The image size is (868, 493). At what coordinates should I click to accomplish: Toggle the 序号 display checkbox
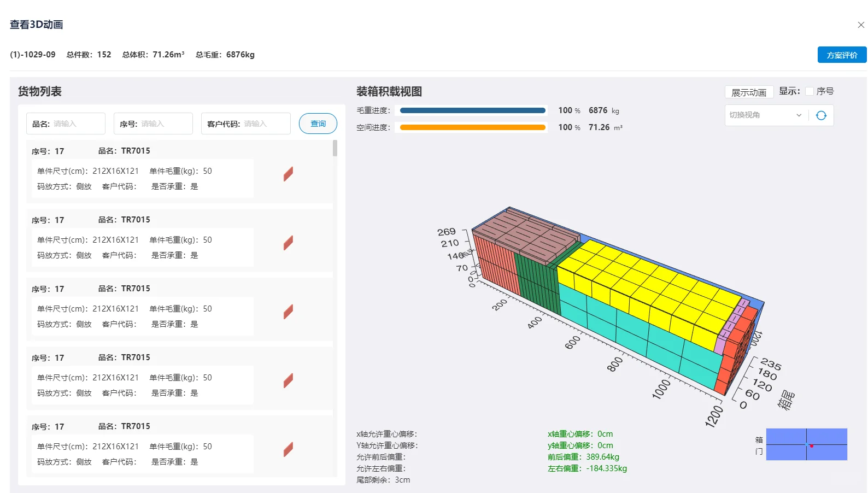point(810,91)
